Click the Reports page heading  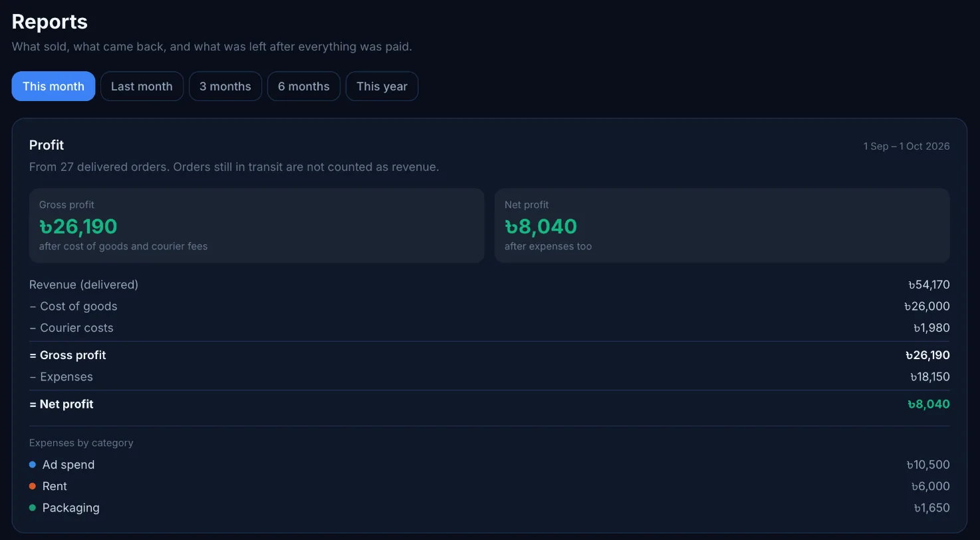click(50, 22)
